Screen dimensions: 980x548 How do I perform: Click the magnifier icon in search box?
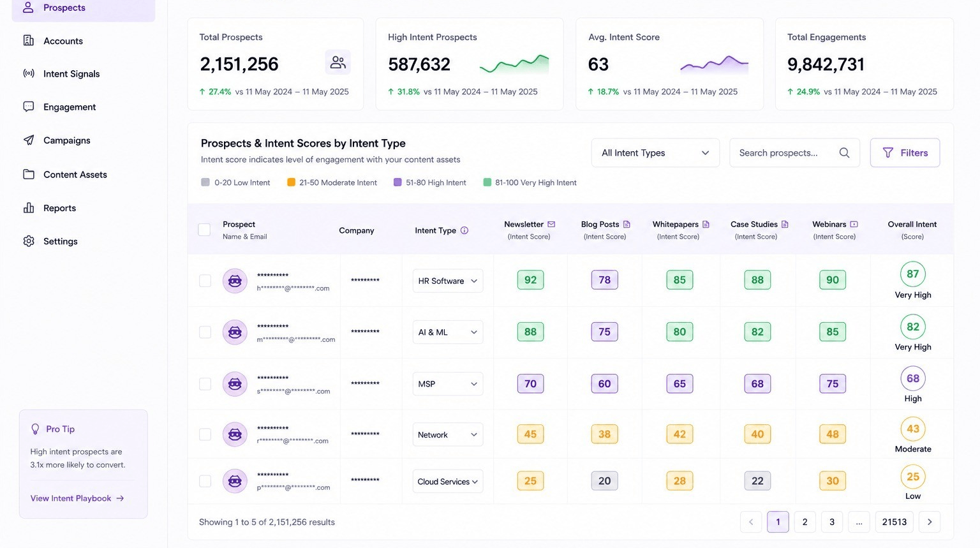click(x=844, y=153)
